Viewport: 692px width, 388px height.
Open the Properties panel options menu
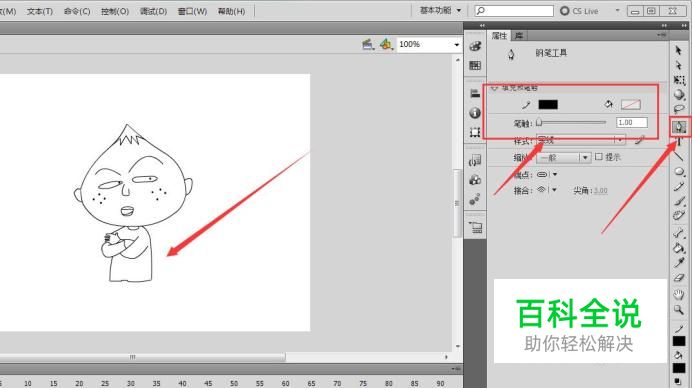point(661,35)
